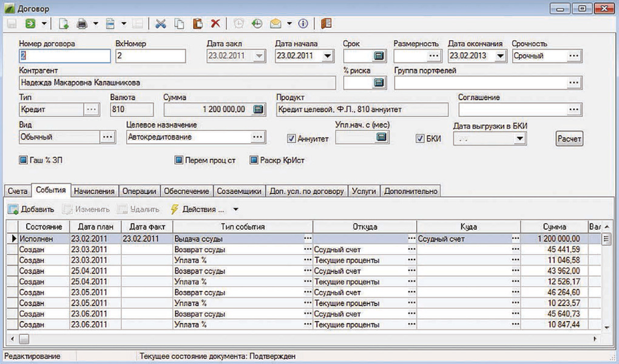Image resolution: width=619 pixels, height=364 pixels.
Task: Open the Дата начала date dropdown
Action: tap(327, 56)
